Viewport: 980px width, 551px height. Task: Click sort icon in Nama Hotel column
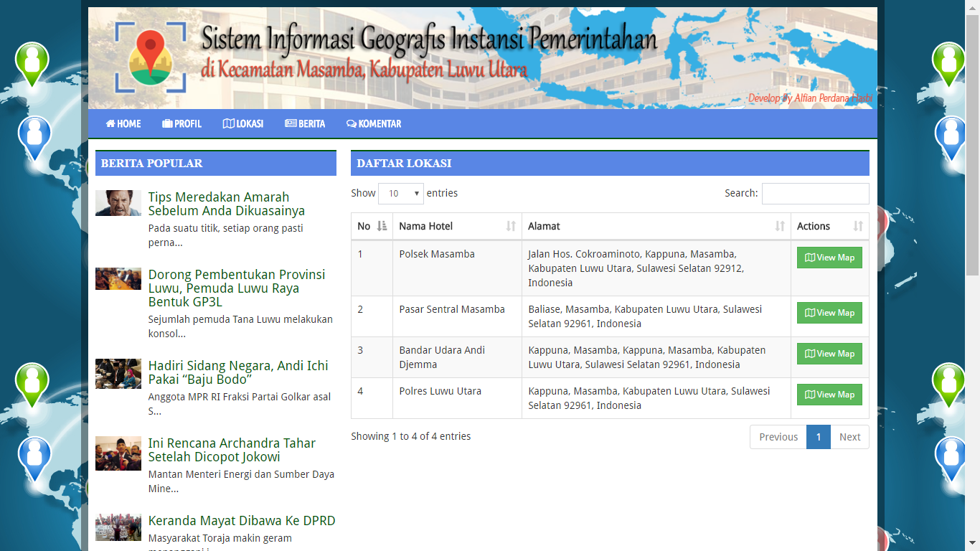pos(511,226)
